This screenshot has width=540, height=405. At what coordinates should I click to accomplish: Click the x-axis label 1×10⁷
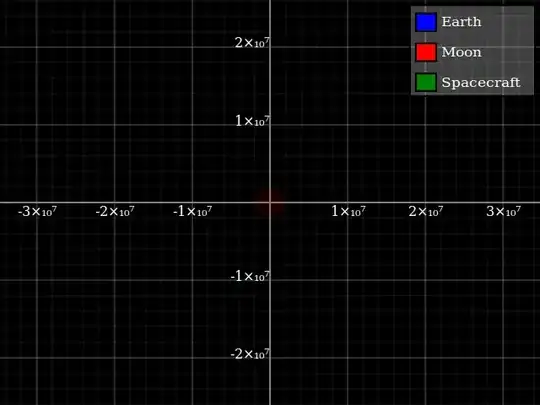pos(348,211)
